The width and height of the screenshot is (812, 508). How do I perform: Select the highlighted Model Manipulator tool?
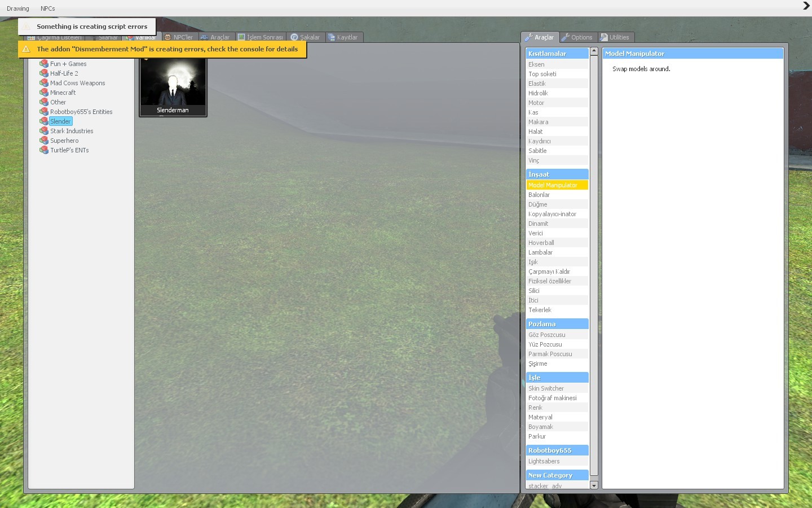click(x=557, y=185)
